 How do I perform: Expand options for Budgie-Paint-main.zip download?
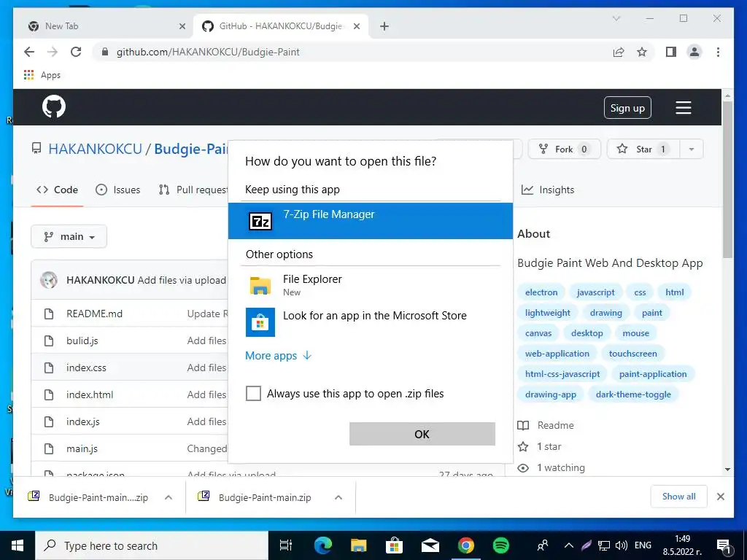pos(338,497)
